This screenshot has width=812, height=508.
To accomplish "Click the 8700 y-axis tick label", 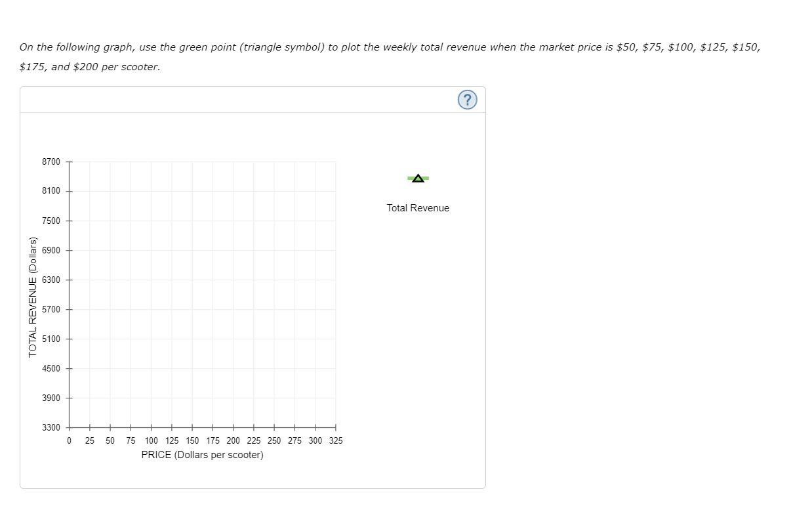I will coord(51,161).
